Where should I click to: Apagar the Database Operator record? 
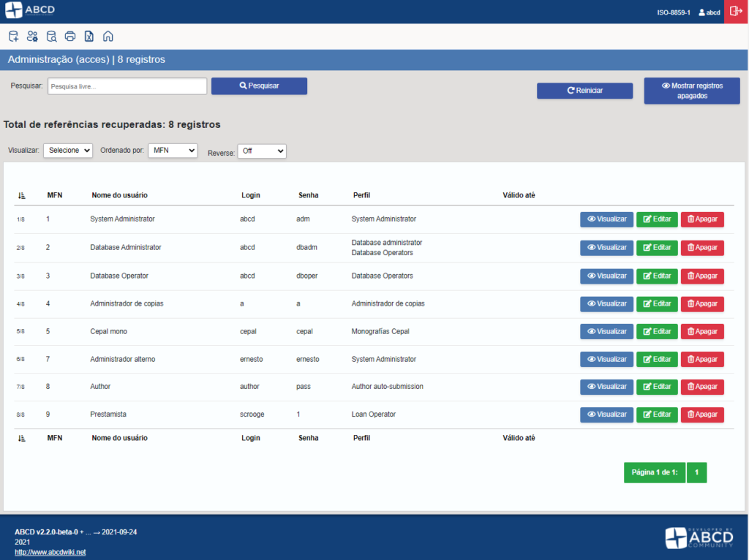click(702, 276)
